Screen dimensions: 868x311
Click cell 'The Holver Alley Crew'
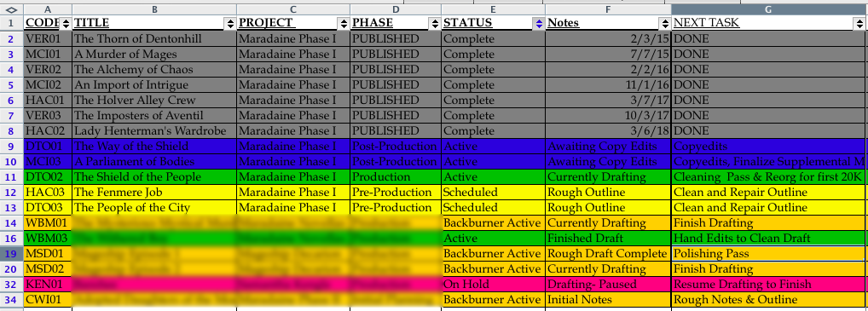pyautogui.click(x=154, y=101)
